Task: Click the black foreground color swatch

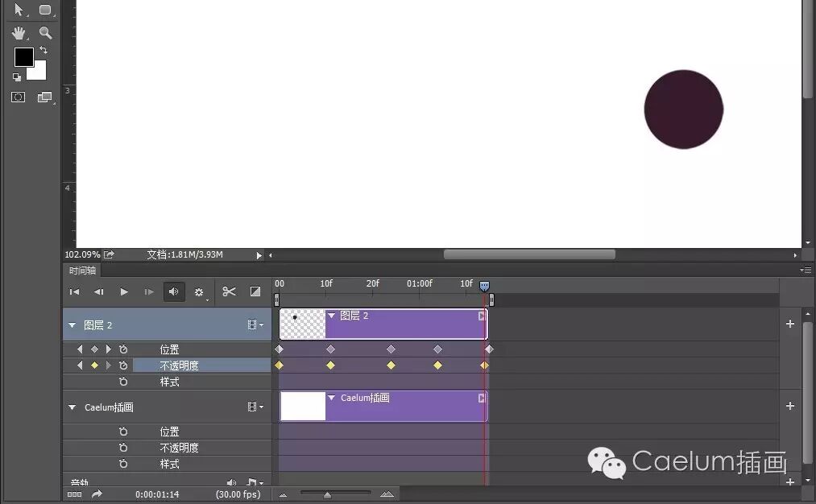Action: [23, 58]
